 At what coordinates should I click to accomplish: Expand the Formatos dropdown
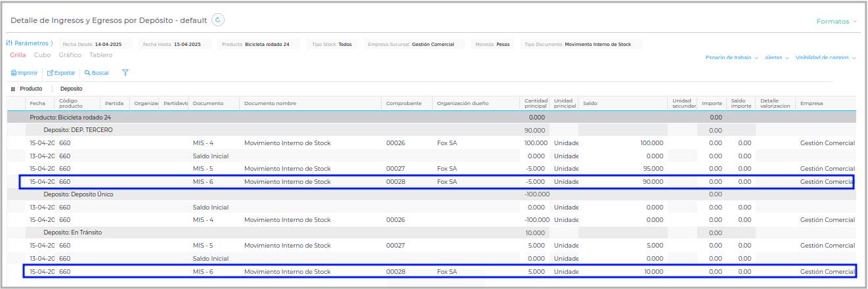tap(836, 22)
